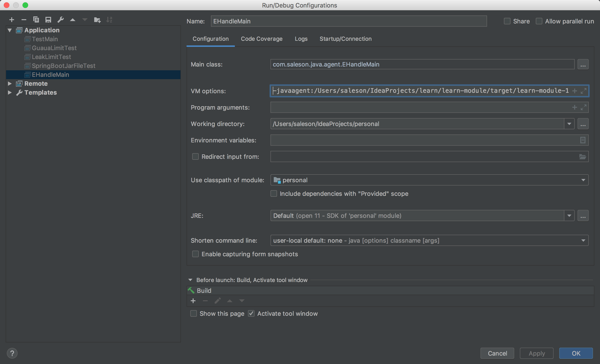
Task: Uncheck Activate tool window checkbox
Action: pyautogui.click(x=251, y=314)
